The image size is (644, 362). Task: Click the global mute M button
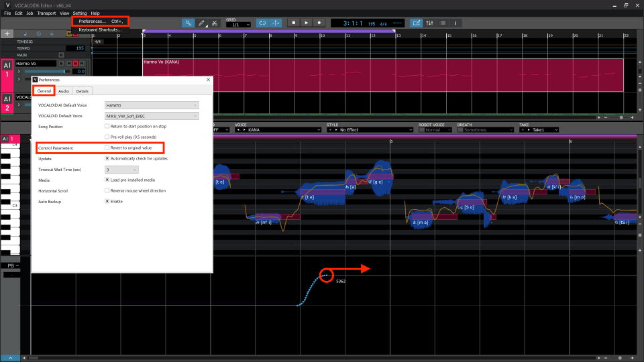coord(68,34)
